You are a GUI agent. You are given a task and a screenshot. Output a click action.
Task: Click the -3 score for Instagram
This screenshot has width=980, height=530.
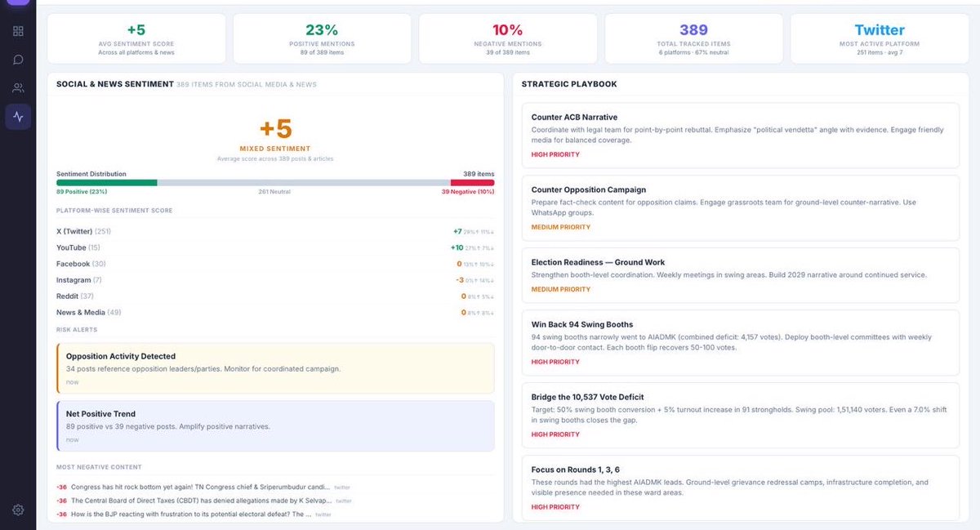[460, 280]
